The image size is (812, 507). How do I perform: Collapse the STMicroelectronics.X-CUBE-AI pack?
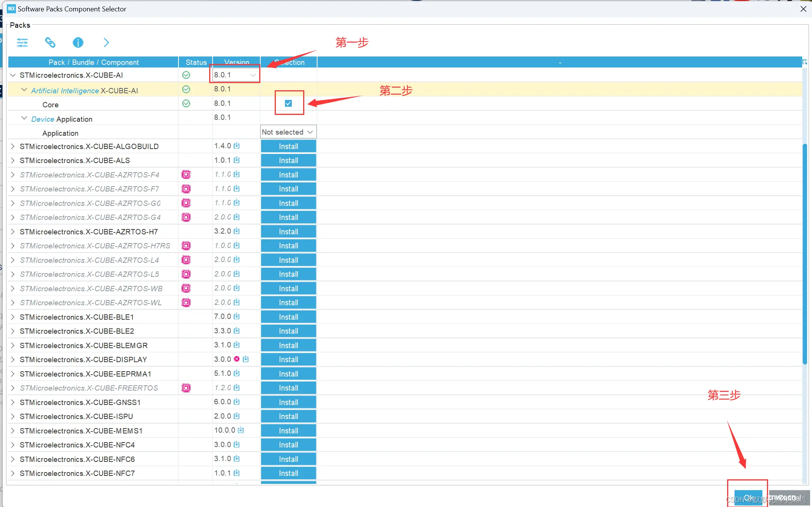pyautogui.click(x=13, y=75)
